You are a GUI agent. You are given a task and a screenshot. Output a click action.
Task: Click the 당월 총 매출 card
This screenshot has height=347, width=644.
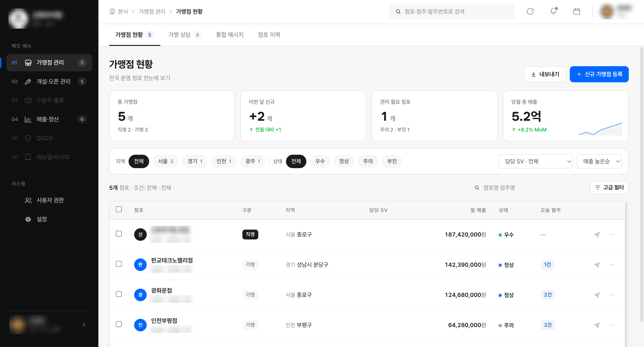(566, 116)
